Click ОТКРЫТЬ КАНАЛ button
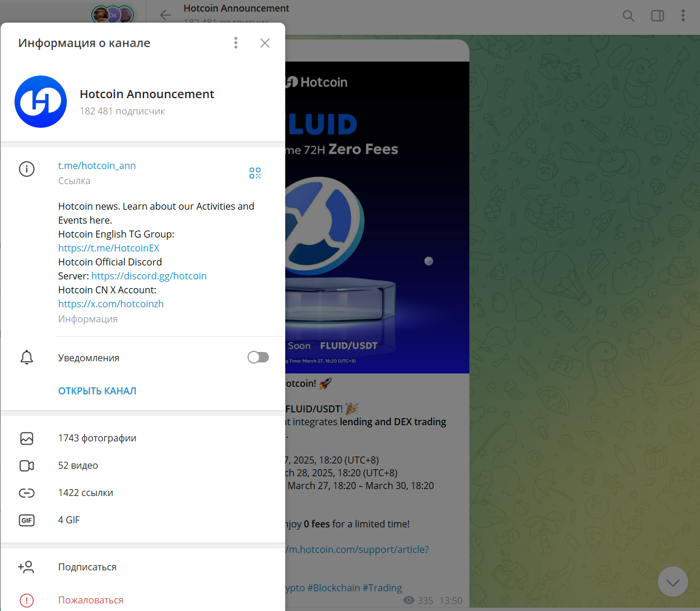Viewport: 700px width, 611px height. [x=97, y=391]
